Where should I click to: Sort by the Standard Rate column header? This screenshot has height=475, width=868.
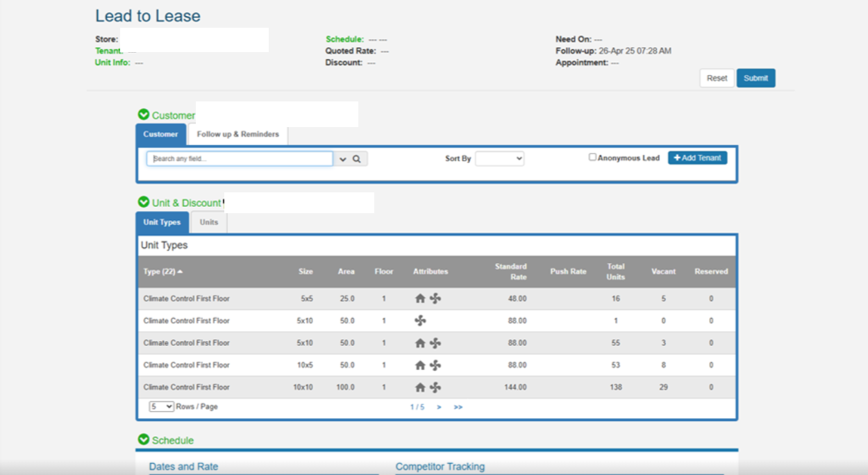(511, 272)
